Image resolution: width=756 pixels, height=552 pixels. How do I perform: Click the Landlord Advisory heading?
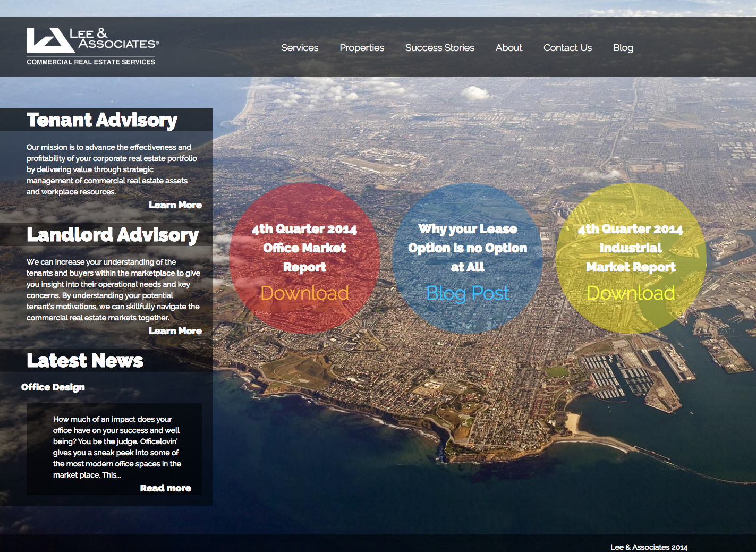(113, 235)
